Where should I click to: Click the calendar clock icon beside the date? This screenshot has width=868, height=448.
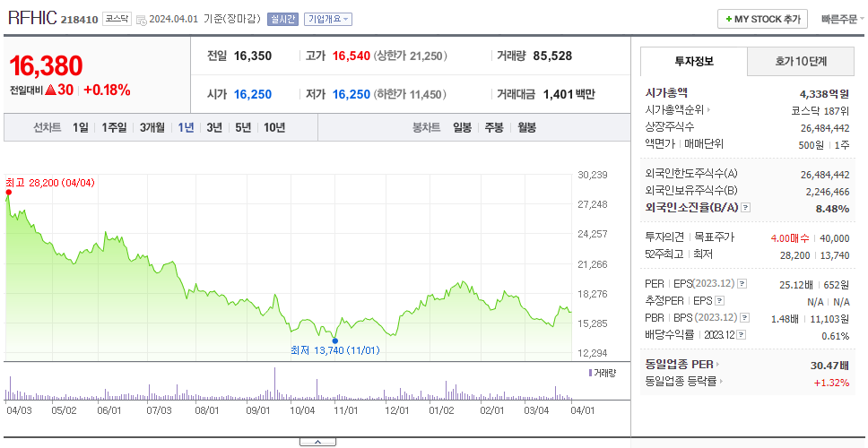(x=141, y=20)
